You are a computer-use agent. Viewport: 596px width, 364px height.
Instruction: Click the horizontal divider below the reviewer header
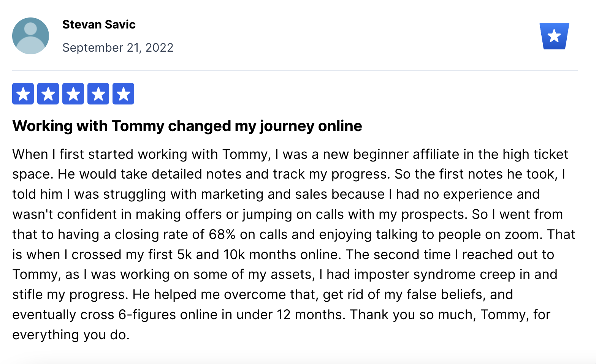click(295, 71)
